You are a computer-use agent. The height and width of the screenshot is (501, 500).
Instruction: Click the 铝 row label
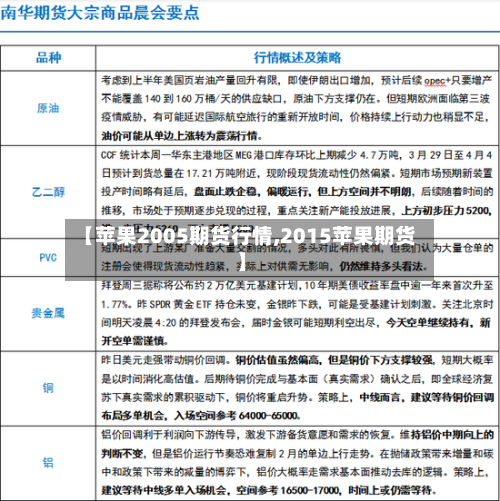(48, 462)
